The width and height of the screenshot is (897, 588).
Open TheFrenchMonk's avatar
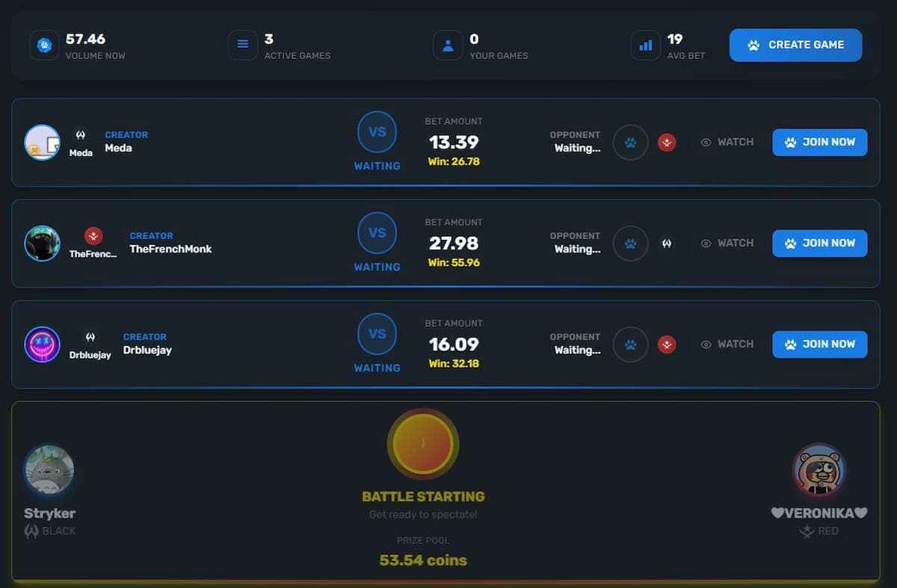[x=42, y=243]
